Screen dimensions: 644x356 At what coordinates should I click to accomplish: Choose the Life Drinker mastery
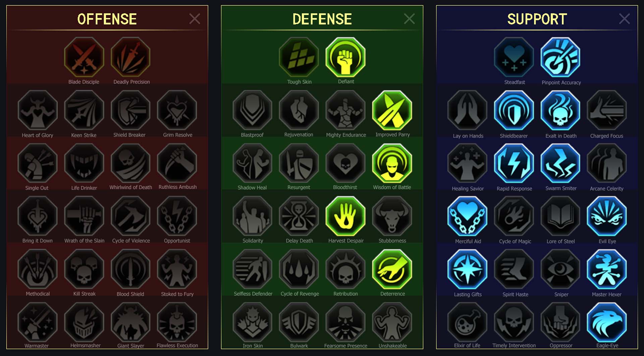84,163
